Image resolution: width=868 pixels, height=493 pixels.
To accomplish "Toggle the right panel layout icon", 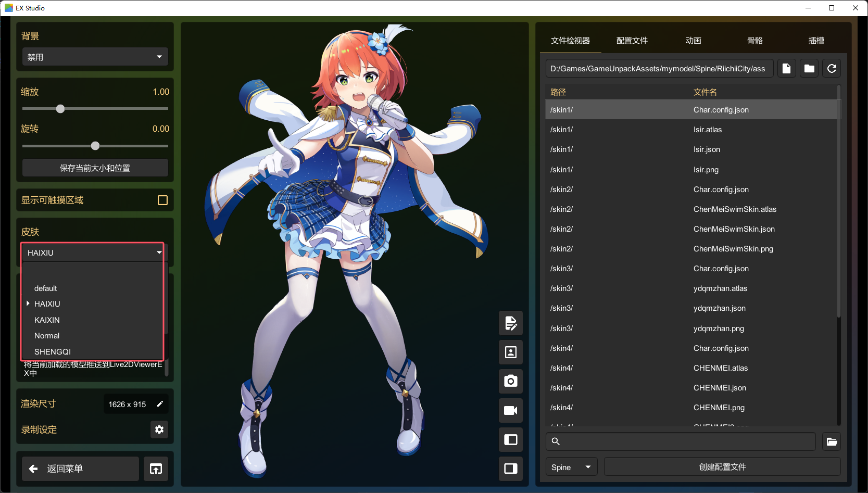I will (x=511, y=469).
